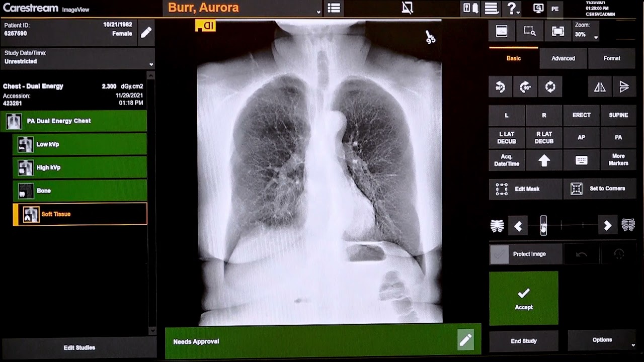This screenshot has height=362, width=644.
Task: Expand the Study Date/Time dropdown
Action: (77, 58)
